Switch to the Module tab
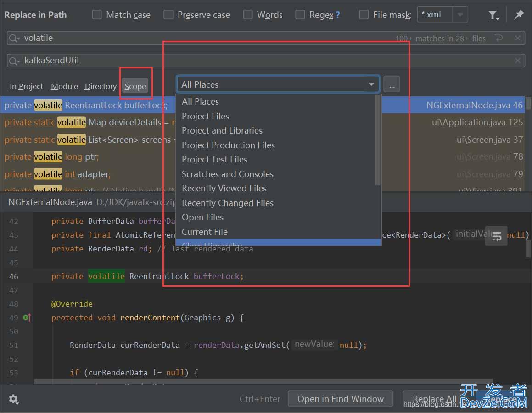 [x=64, y=86]
